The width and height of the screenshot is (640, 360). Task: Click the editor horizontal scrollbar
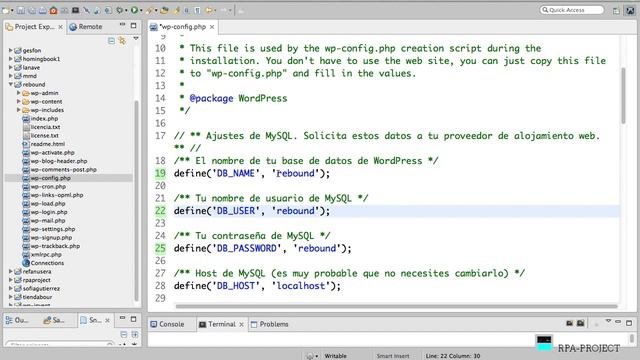click(396, 306)
